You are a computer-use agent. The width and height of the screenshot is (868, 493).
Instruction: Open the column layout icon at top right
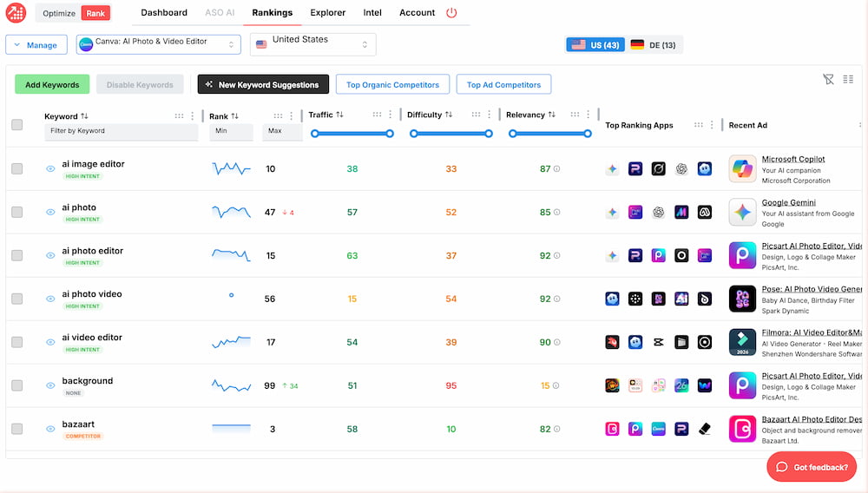(848, 80)
